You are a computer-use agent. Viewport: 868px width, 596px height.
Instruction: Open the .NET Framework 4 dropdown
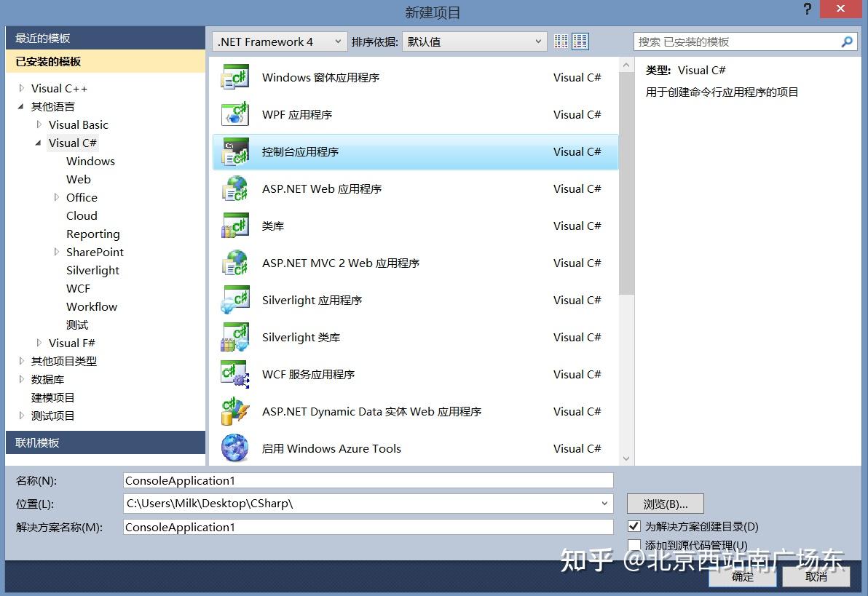[280, 41]
